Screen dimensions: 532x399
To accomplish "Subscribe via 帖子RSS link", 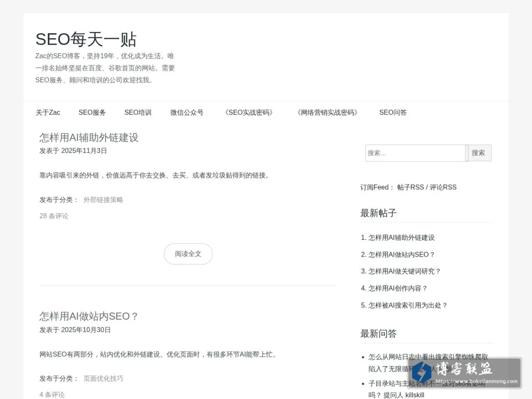I will tap(411, 187).
